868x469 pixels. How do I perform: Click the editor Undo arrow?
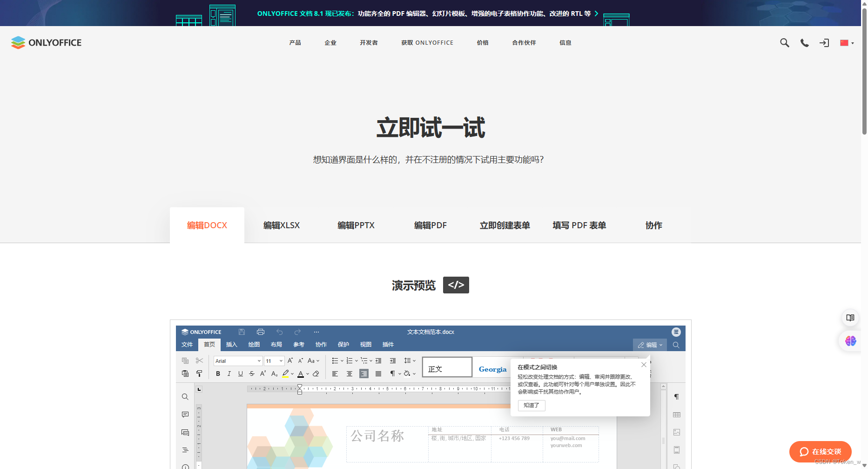(x=279, y=332)
